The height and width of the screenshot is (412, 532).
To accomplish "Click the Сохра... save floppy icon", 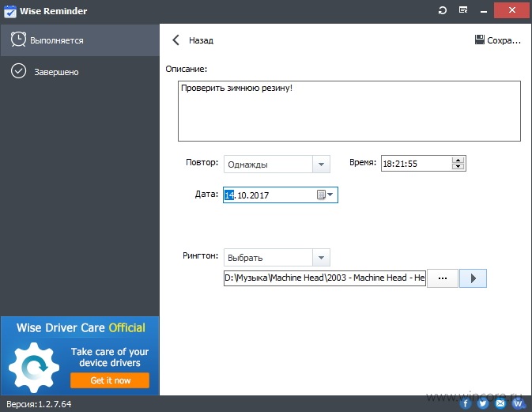I will (479, 40).
